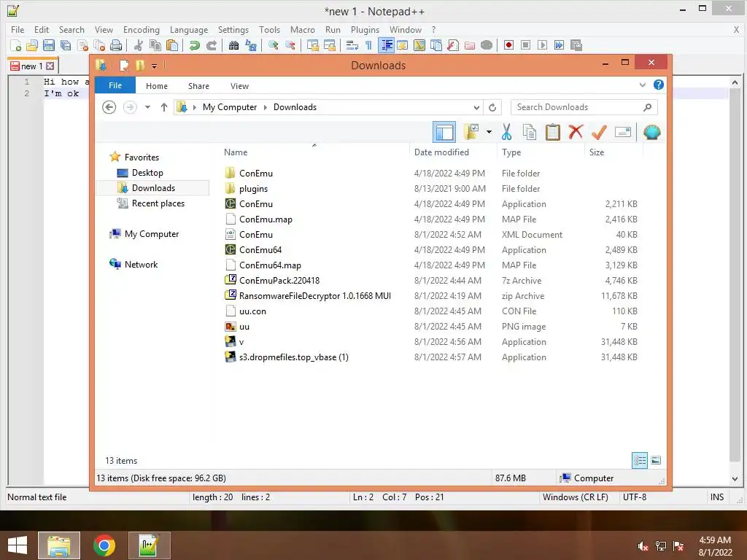Click the orange checkmark icon in Downloads toolbar
The image size is (747, 560).
click(599, 132)
